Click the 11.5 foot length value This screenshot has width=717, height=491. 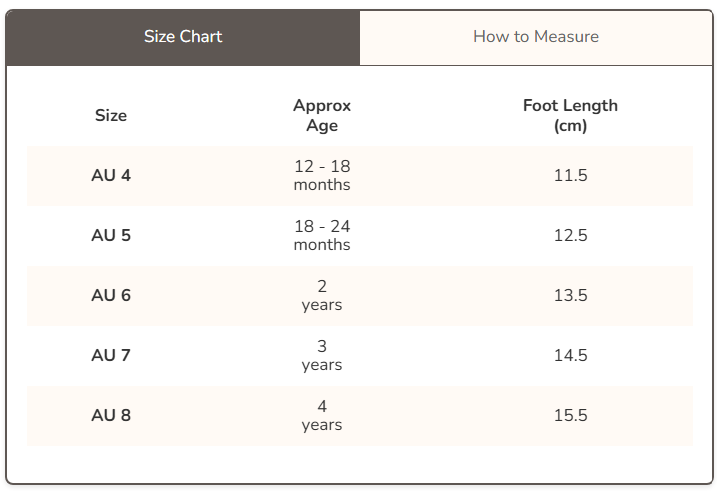coord(570,176)
